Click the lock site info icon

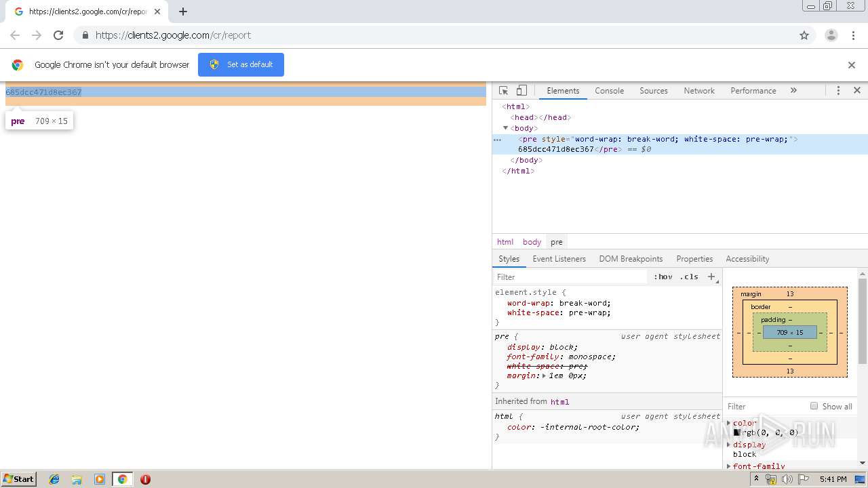pyautogui.click(x=85, y=35)
